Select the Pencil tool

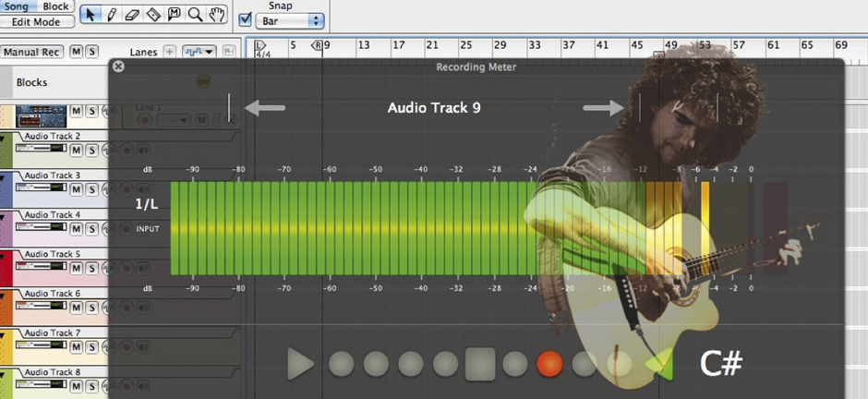[x=112, y=15]
